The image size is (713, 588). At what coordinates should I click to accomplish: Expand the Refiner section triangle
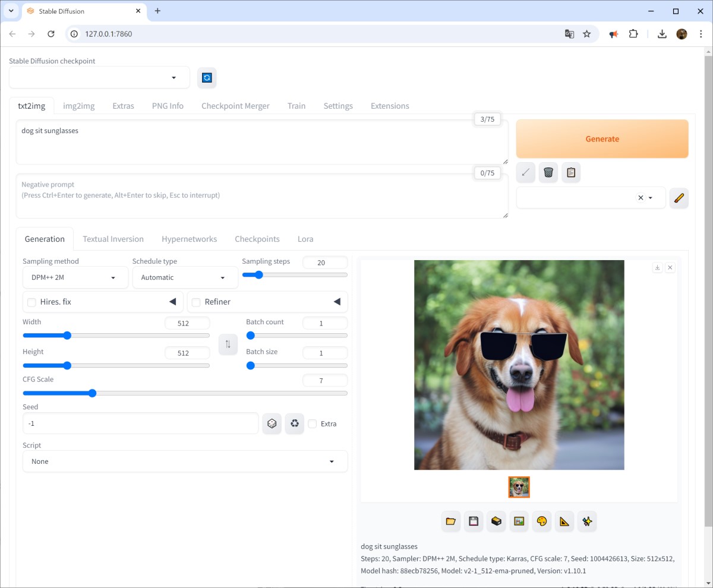[x=337, y=302]
